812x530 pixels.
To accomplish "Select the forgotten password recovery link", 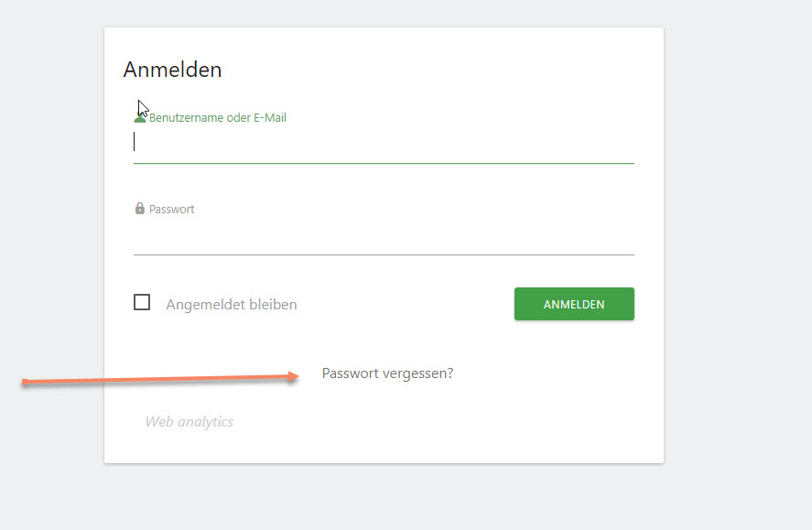I will point(387,373).
